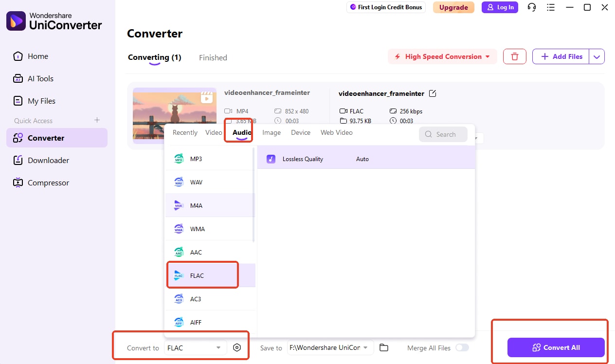Open the Compressor tool
615x364 pixels.
point(48,182)
